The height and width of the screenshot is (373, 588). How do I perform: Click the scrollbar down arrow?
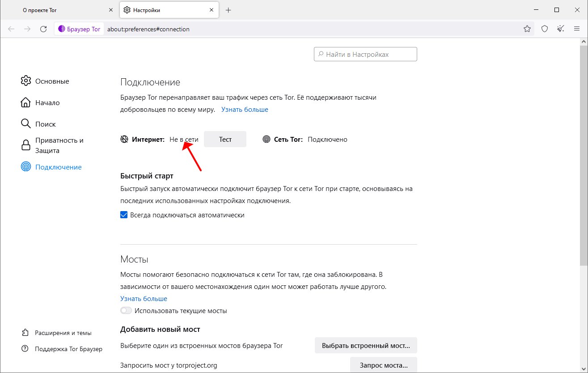click(x=584, y=368)
